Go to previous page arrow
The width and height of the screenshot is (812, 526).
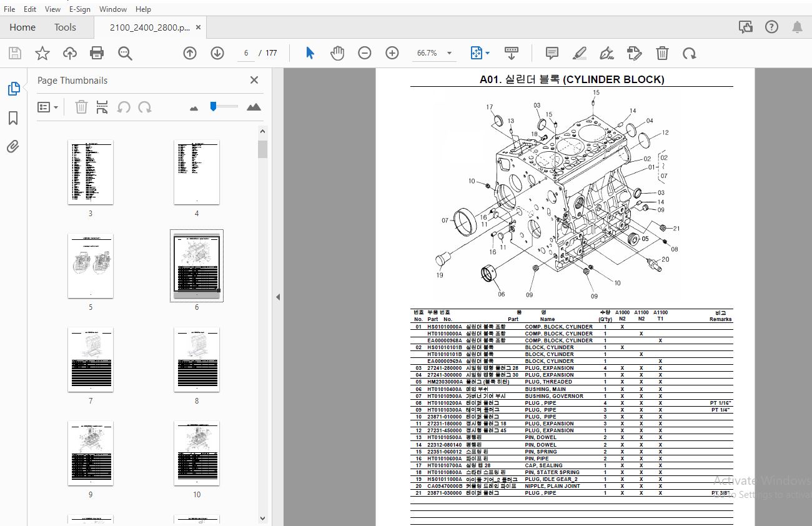[190, 53]
